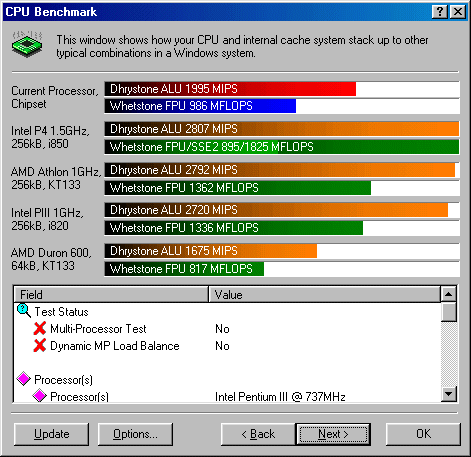Close the CPU Benchmark window
This screenshot has height=457, width=471.
(x=458, y=12)
